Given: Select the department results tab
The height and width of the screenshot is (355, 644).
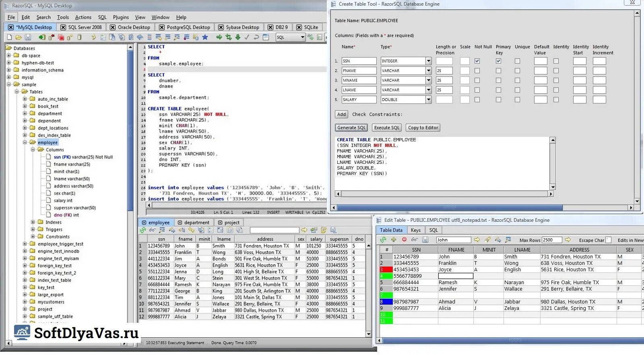Looking at the screenshot, I should point(194,223).
